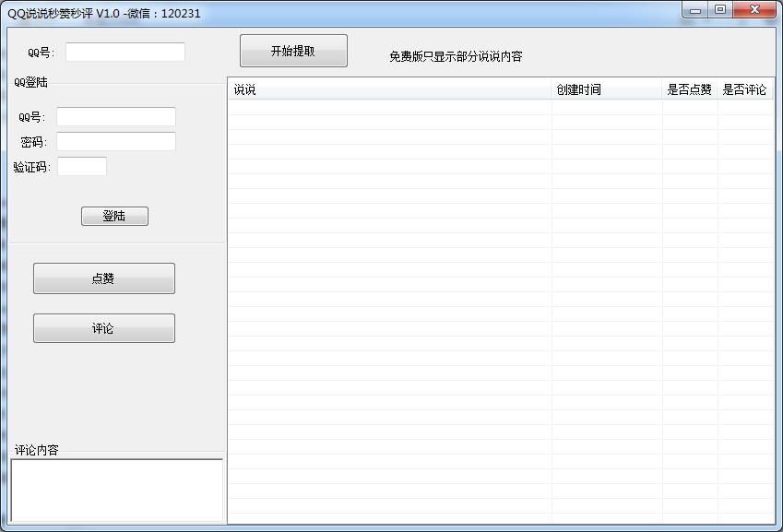Focus the 密码 password field
783x532 pixels.
116,141
